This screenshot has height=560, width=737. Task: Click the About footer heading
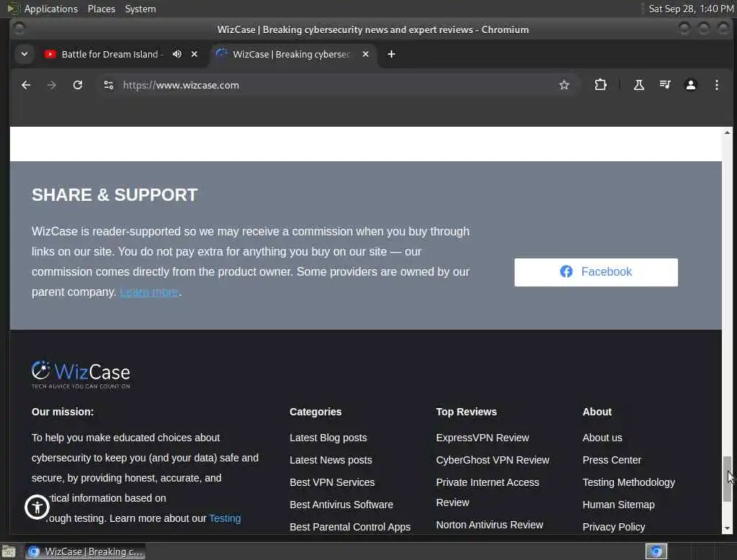coord(597,412)
